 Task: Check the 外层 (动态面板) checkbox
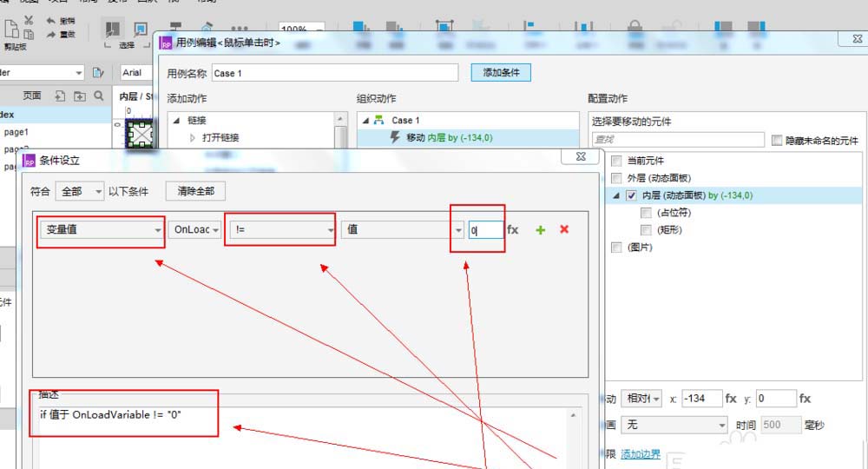[x=616, y=178]
